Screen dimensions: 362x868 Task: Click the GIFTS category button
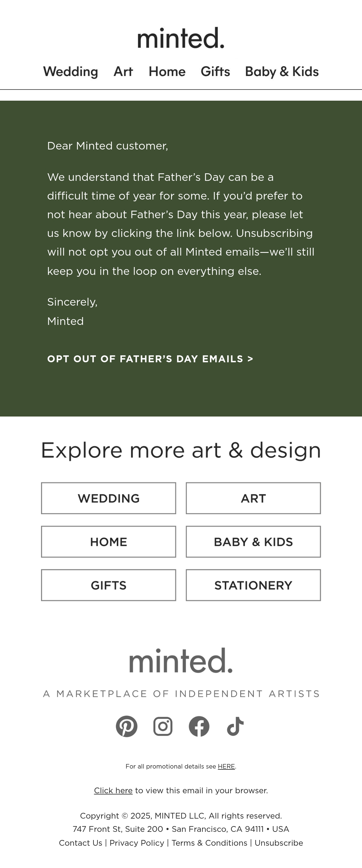tap(109, 585)
